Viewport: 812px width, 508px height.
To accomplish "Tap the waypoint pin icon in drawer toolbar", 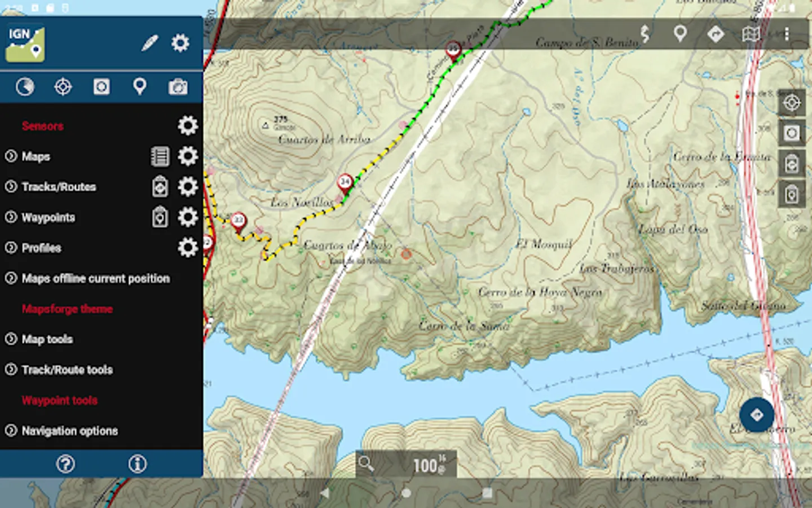I will [x=139, y=87].
